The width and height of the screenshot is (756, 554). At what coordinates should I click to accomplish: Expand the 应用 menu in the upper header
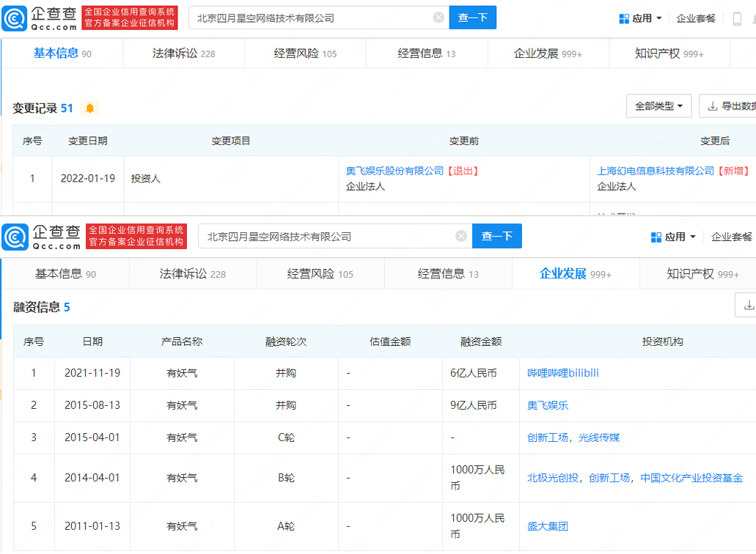[640, 18]
